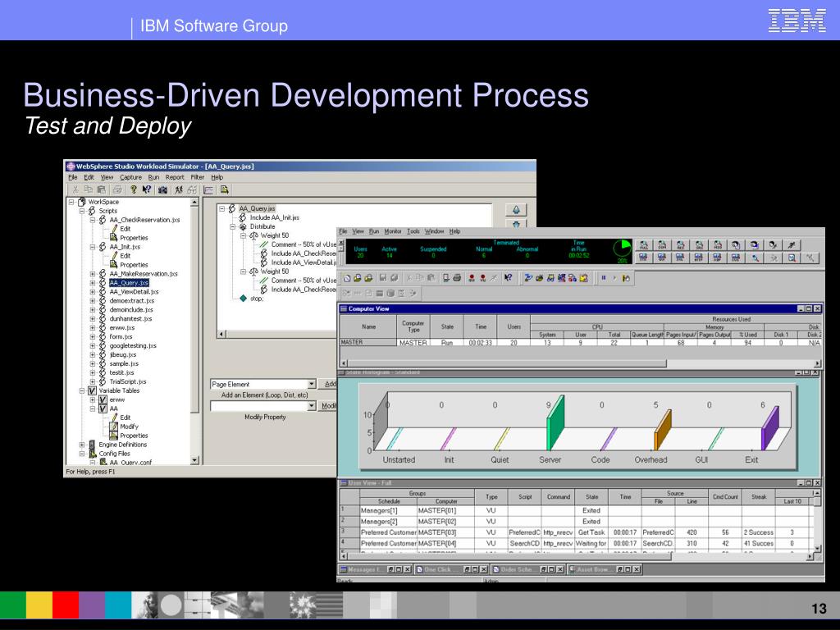Click the printer icon in monitor toolbar
840x630 pixels.
457,277
